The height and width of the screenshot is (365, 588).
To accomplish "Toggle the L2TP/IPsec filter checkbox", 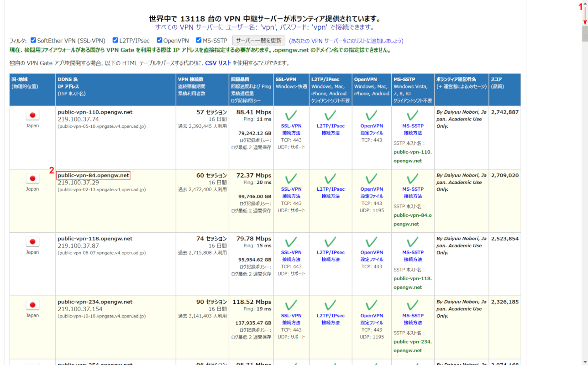I will [x=115, y=40].
